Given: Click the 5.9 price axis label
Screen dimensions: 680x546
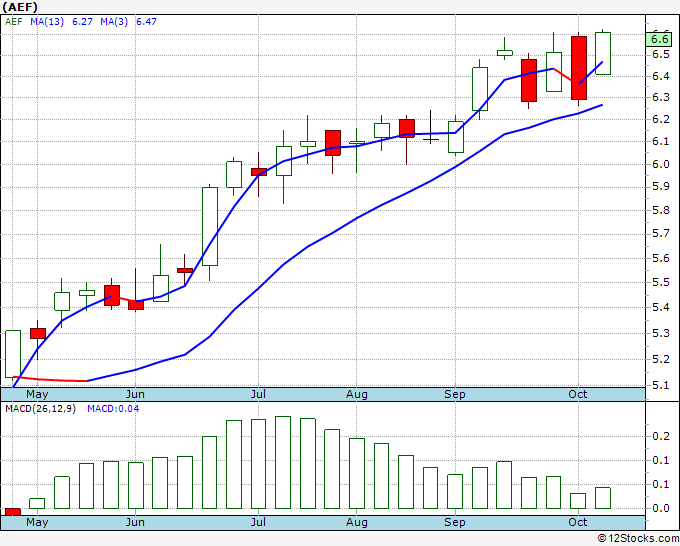Looking at the screenshot, I should (x=661, y=186).
